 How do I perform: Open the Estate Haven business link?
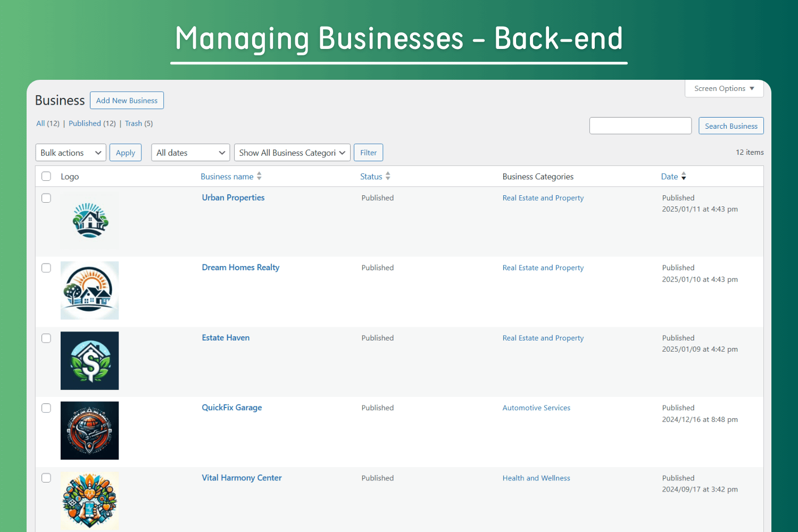(x=226, y=338)
